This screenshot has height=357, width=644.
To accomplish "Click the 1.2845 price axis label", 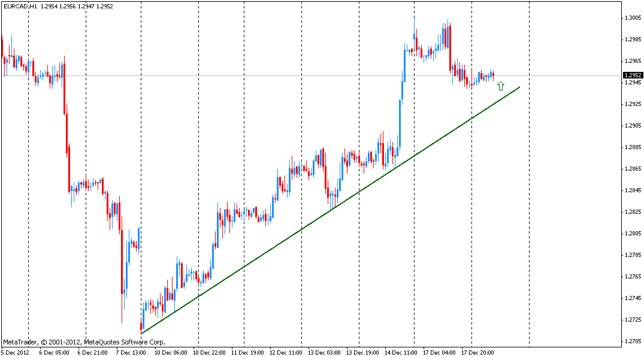I will point(633,190).
